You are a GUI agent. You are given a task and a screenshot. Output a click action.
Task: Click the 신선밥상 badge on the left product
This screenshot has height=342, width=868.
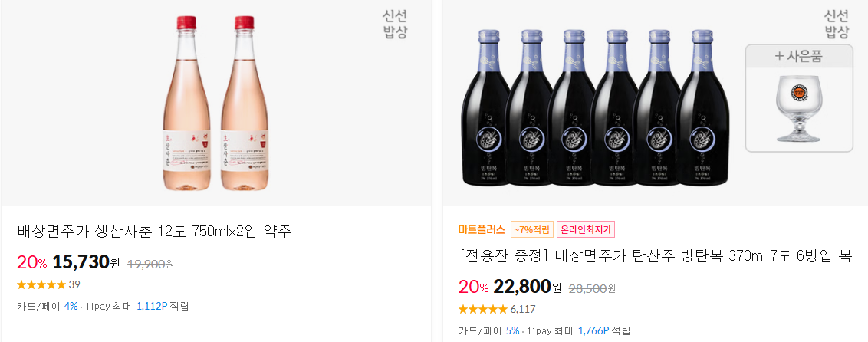395,25
